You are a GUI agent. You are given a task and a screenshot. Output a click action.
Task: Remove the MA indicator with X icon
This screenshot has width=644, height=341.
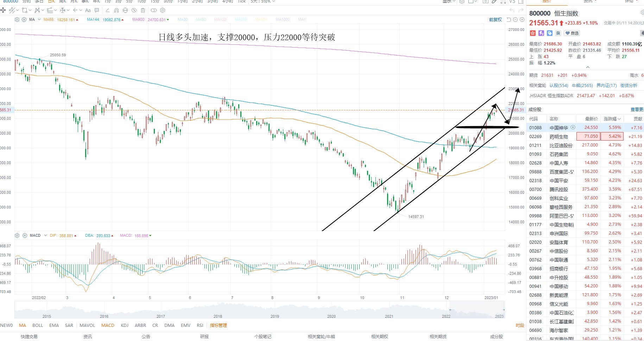coord(24,20)
